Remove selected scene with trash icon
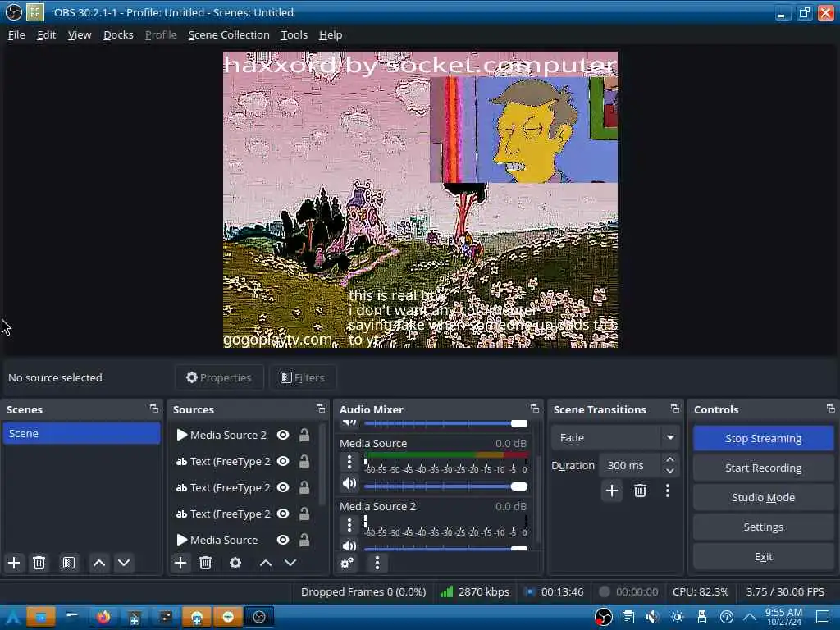Viewport: 840px width, 630px height. 39,563
